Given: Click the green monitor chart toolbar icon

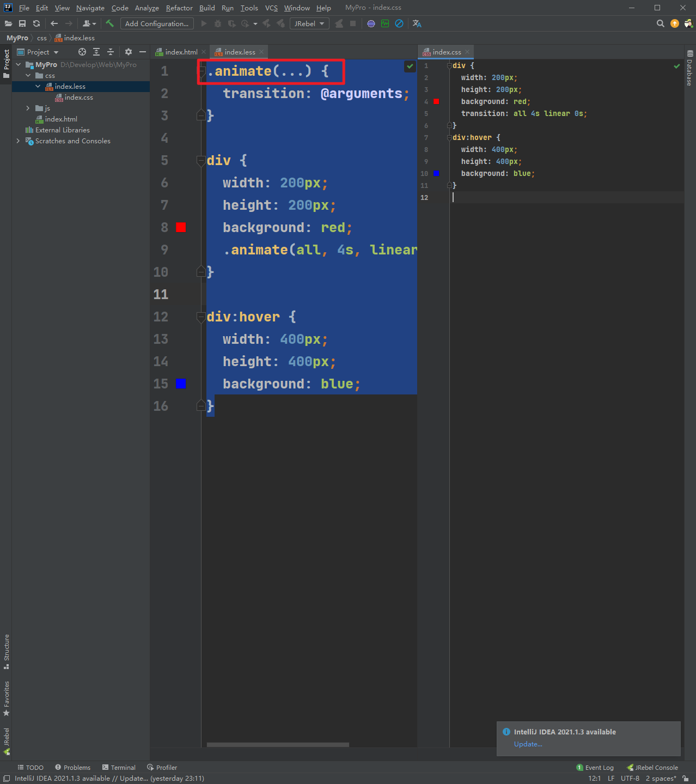Looking at the screenshot, I should [385, 23].
